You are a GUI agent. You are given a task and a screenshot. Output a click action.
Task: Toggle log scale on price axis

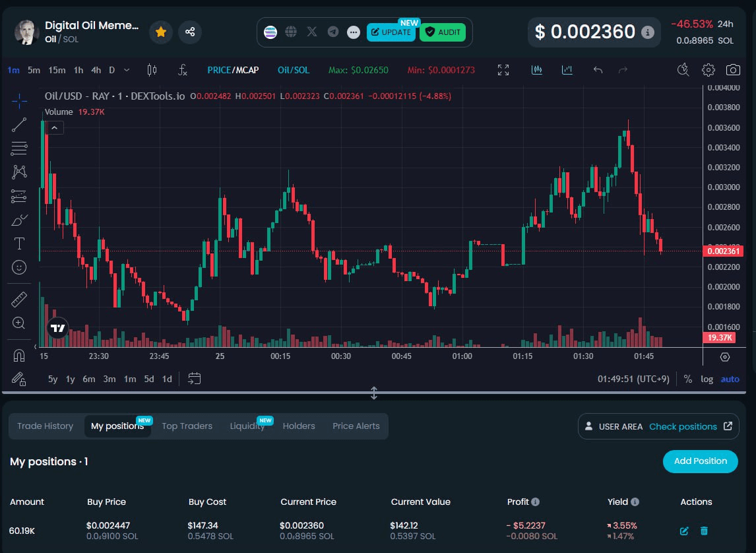(x=707, y=379)
